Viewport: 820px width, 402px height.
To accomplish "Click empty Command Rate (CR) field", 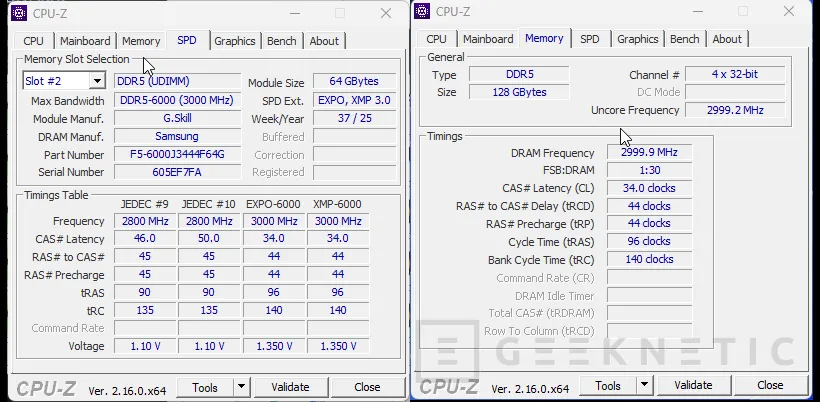I will click(649, 278).
